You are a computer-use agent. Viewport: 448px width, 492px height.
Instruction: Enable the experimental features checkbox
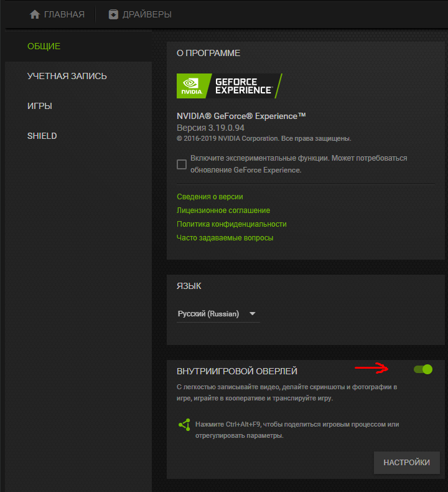(182, 164)
